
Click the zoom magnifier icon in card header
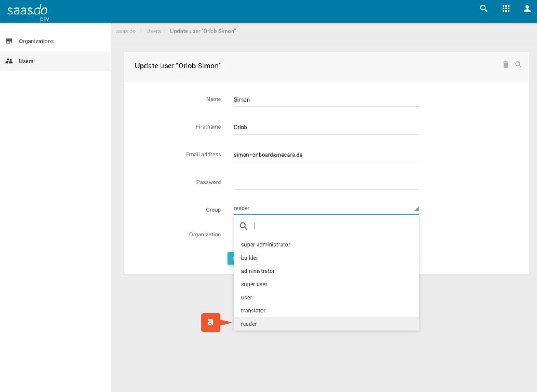point(518,65)
